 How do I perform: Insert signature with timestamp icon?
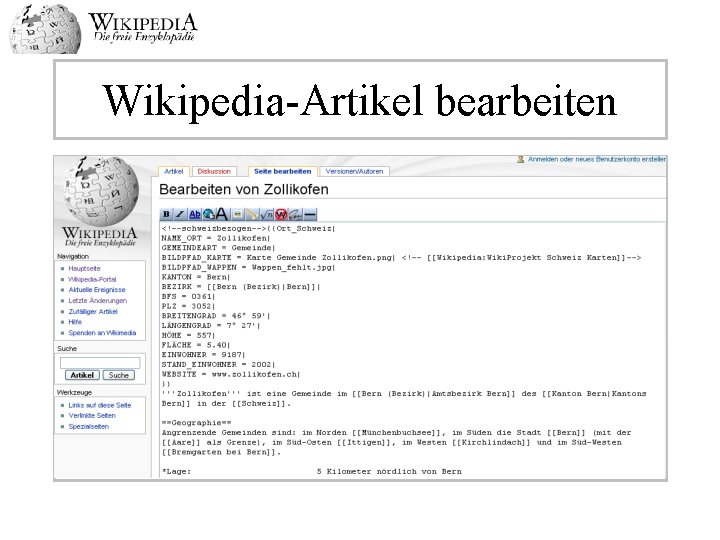click(295, 214)
